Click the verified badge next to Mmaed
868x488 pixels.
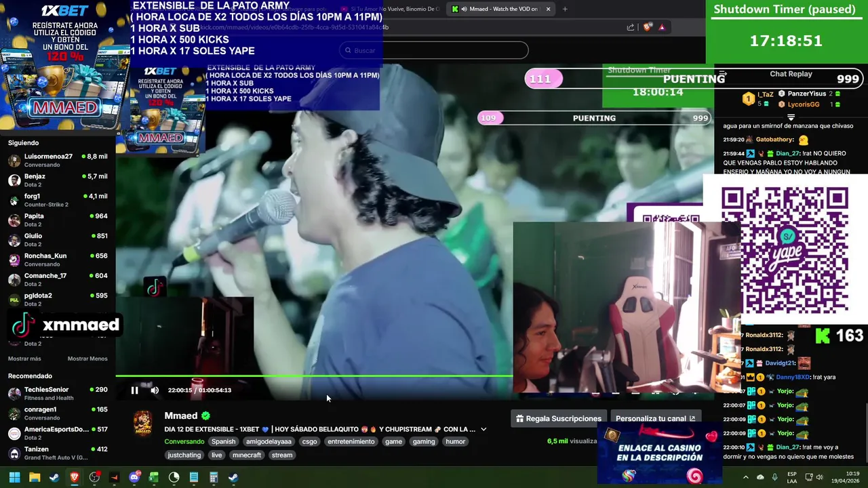click(205, 415)
